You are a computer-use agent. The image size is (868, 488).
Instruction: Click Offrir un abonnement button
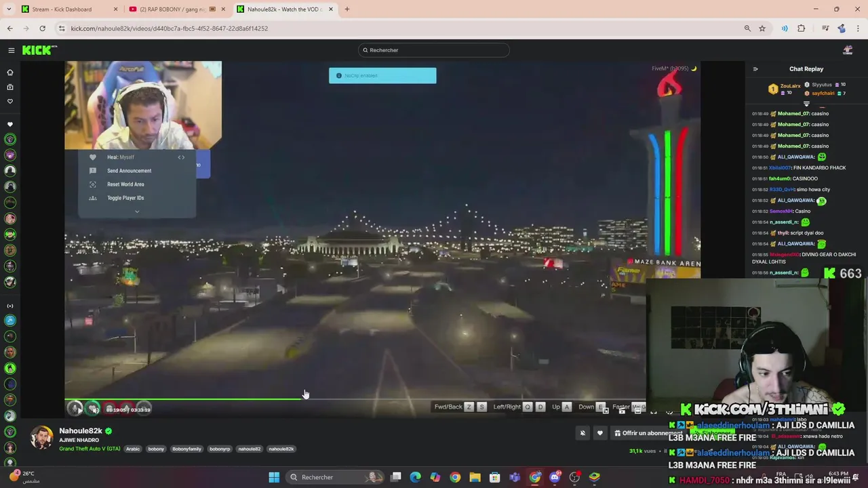click(x=648, y=433)
